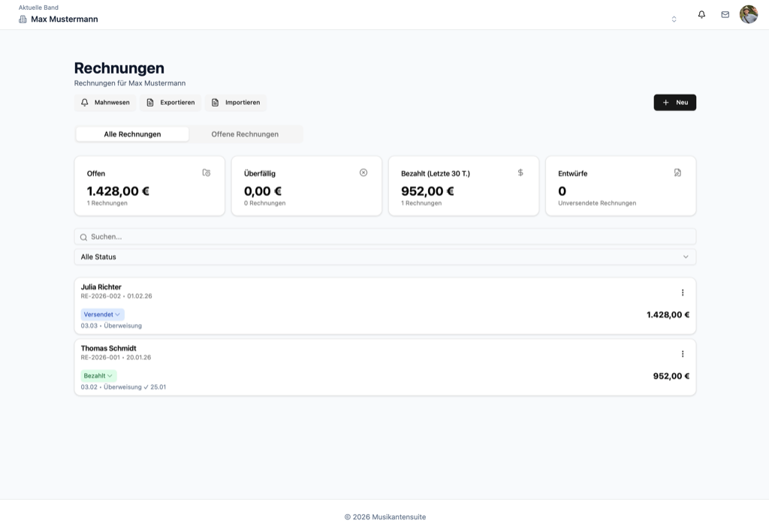This screenshot has height=532, width=769.
Task: Open the mail inbox icon
Action: (725, 15)
